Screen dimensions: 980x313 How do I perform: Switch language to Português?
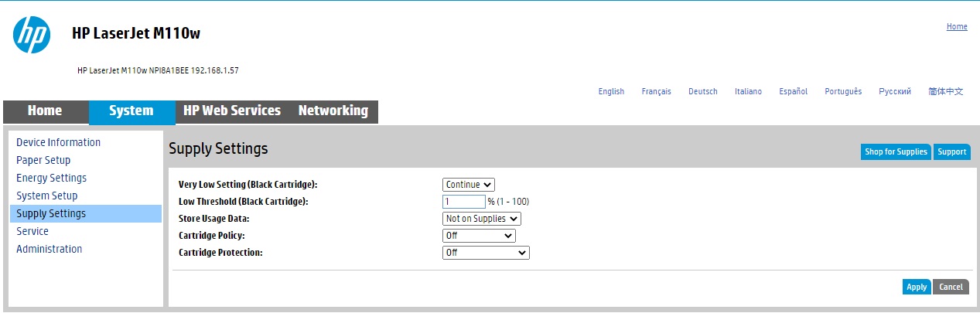click(843, 91)
